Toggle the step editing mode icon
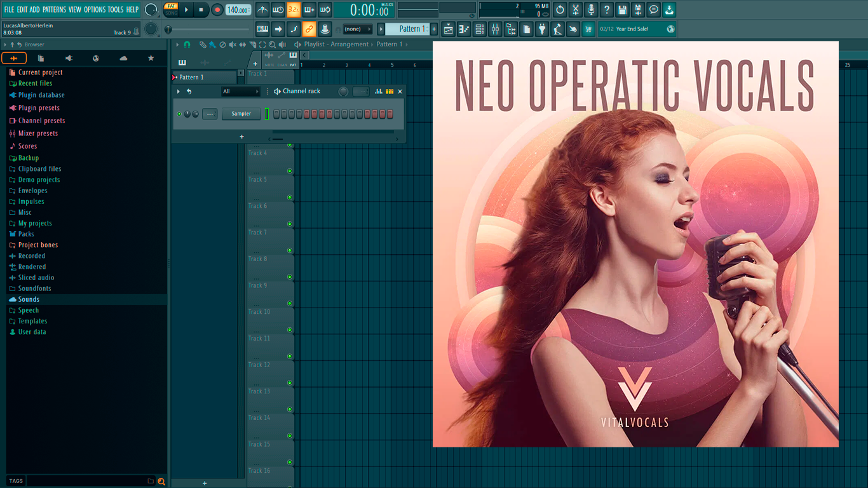868x488 pixels. point(309,10)
